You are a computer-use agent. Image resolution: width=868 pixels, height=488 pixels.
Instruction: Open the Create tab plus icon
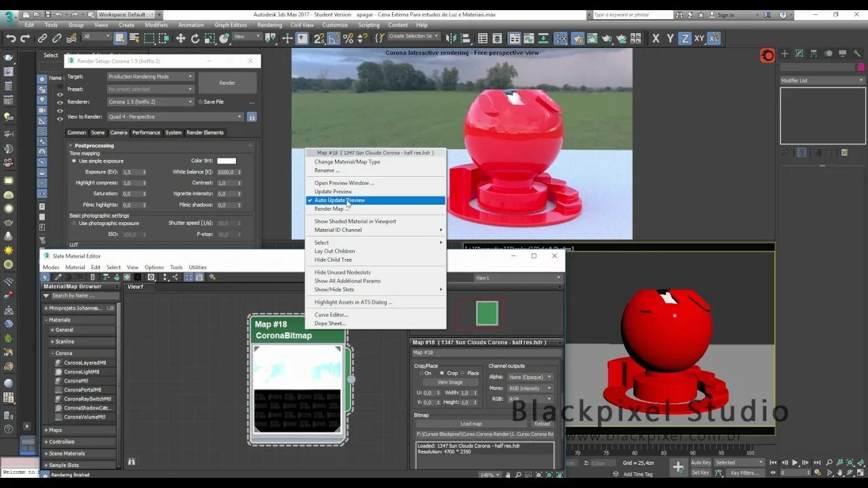point(785,54)
